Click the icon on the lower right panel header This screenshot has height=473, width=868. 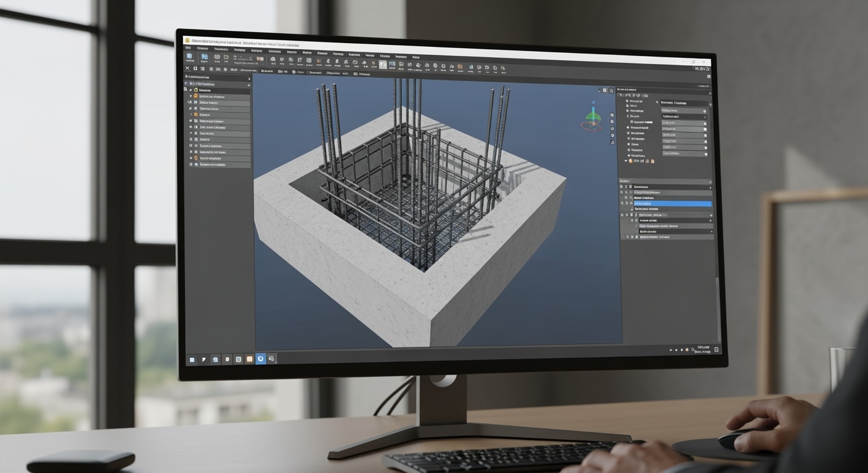pos(710,182)
